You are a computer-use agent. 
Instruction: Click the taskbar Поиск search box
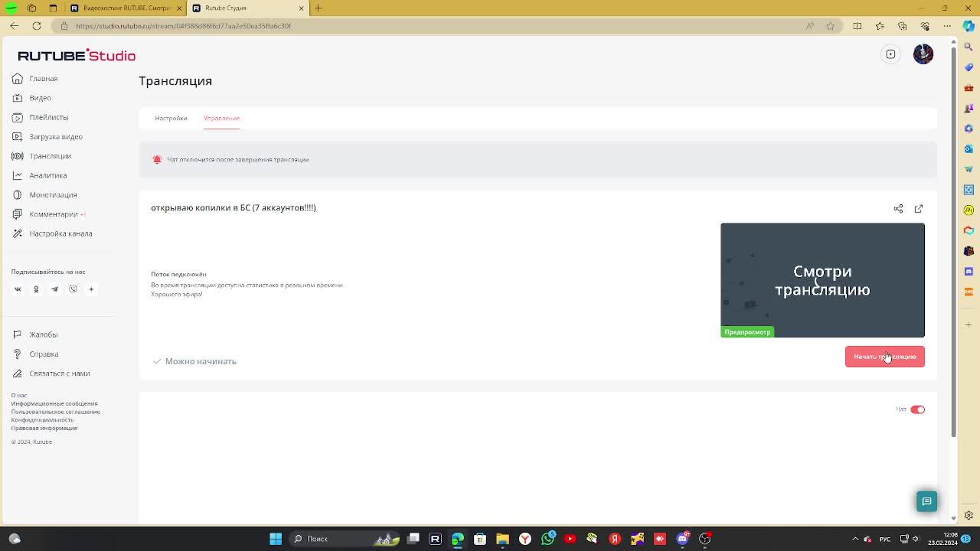346,539
